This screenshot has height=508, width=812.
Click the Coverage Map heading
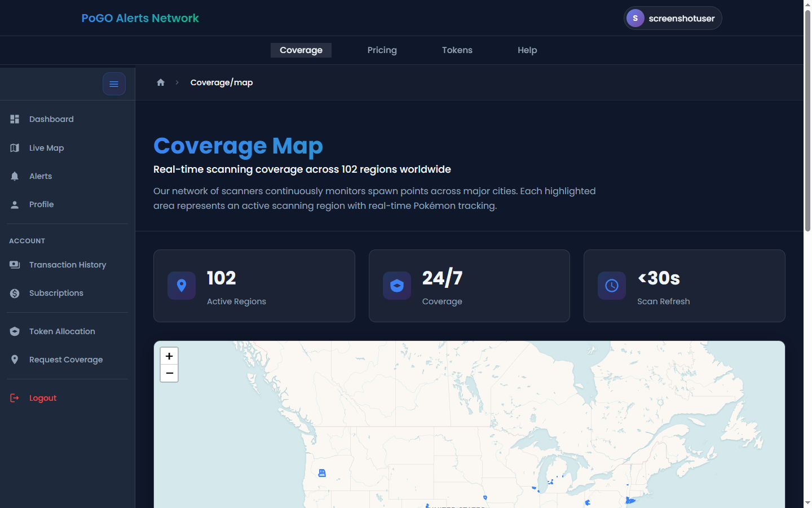tap(238, 146)
